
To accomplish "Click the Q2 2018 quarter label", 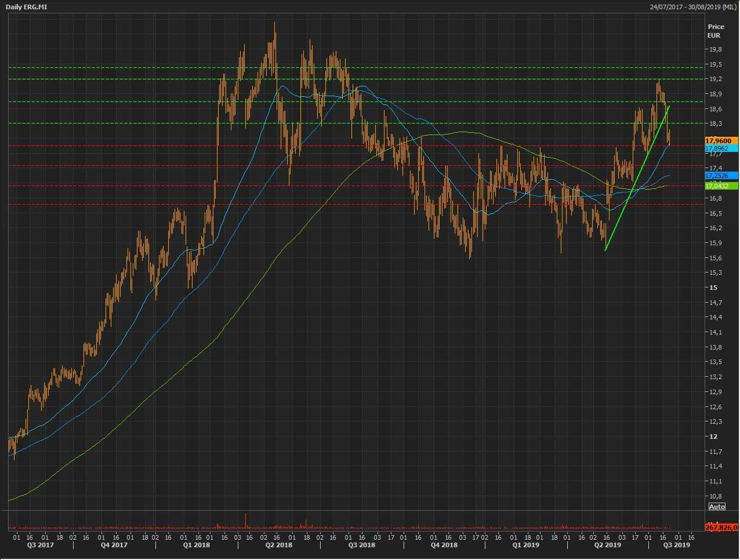I will pyautogui.click(x=279, y=545).
